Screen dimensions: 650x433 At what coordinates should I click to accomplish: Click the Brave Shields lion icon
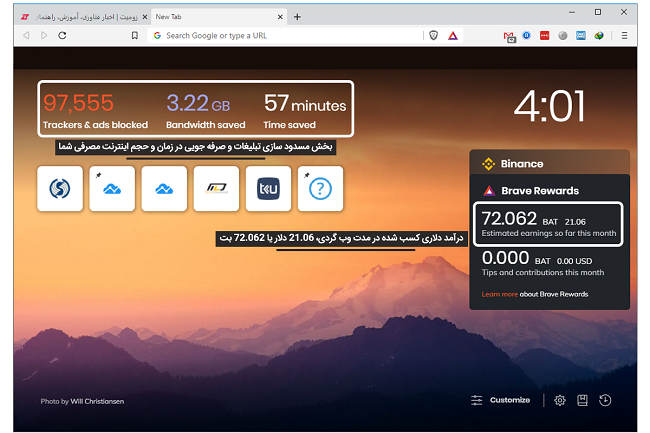pyautogui.click(x=433, y=35)
